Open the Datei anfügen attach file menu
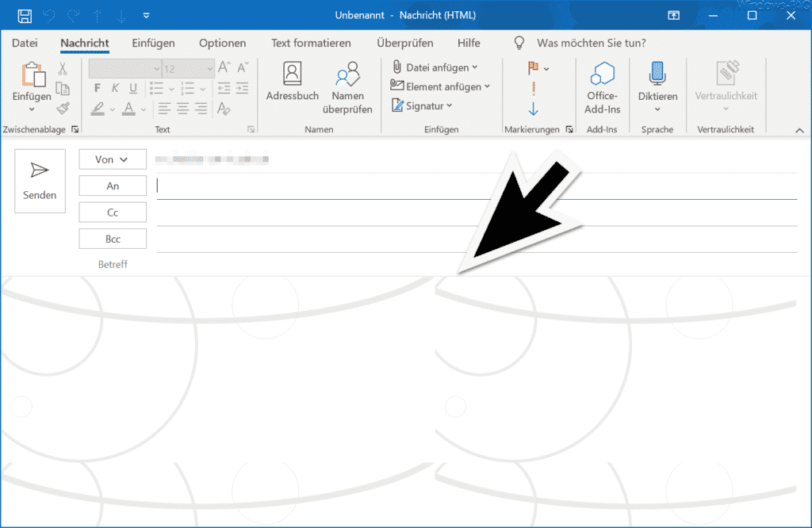Image resolution: width=812 pixels, height=528 pixels. coord(435,67)
